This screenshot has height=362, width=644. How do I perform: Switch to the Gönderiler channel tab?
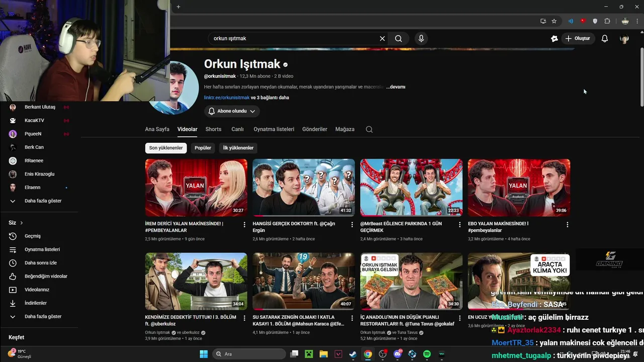315,129
